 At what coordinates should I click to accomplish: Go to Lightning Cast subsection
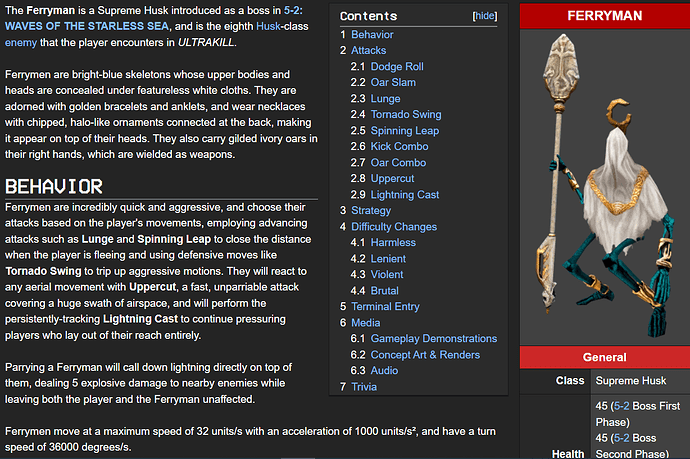[x=405, y=195]
